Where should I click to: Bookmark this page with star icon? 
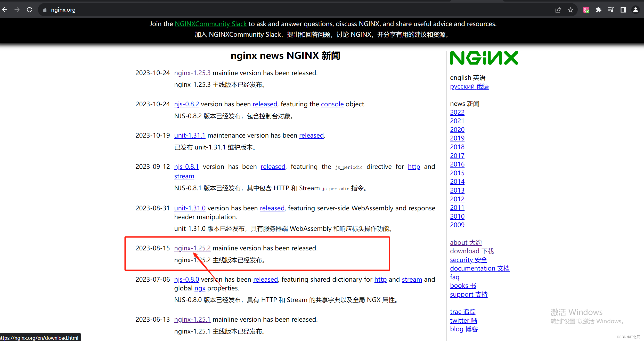coord(570,10)
